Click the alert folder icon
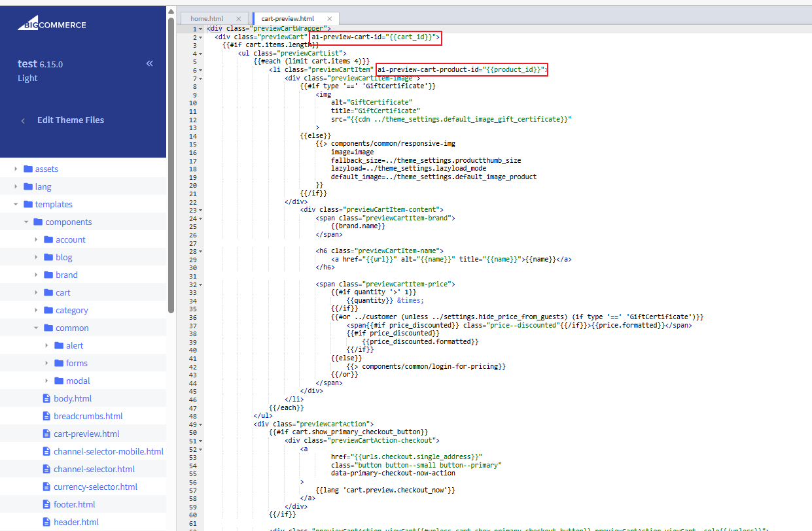 [59, 345]
